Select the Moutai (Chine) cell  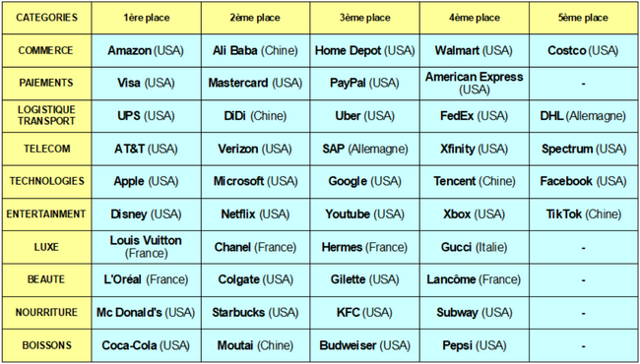256,345
